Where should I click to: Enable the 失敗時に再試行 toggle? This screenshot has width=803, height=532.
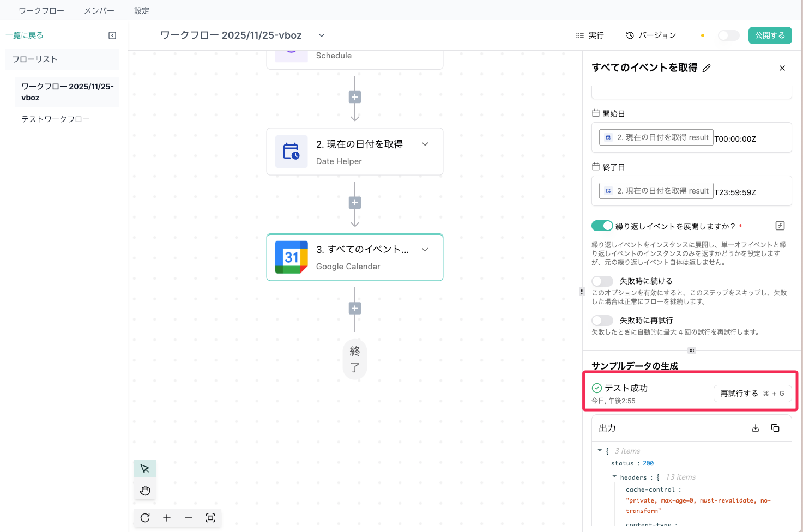pyautogui.click(x=602, y=321)
